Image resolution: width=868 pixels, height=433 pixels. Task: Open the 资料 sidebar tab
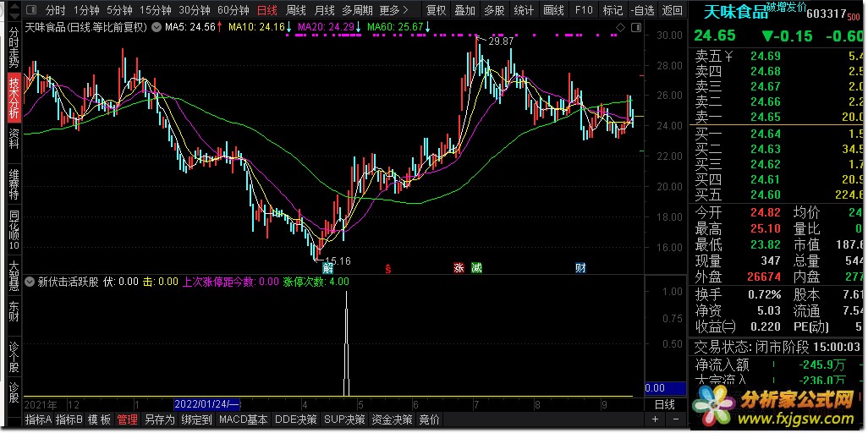14,139
